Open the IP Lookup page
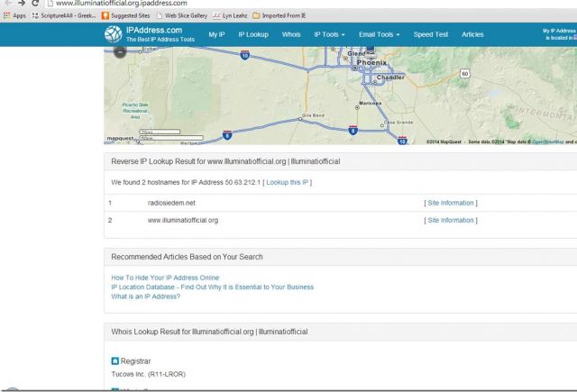This screenshot has height=392, width=577. point(253,34)
